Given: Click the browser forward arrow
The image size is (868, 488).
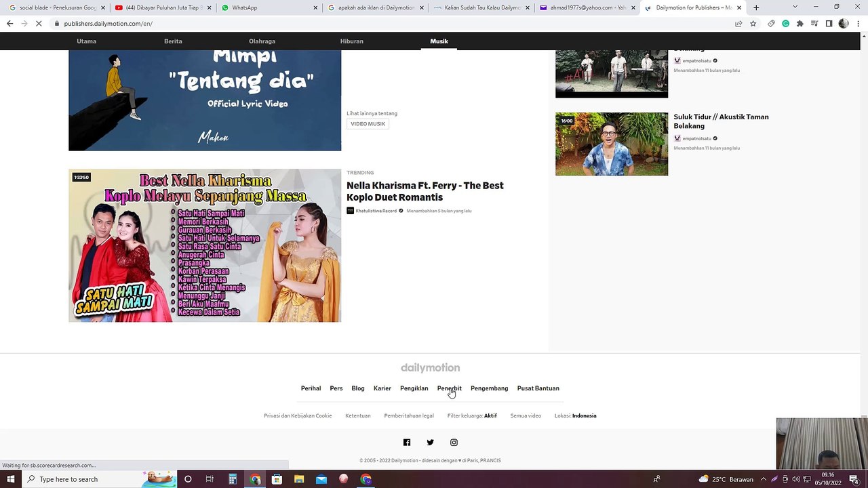Looking at the screenshot, I should point(24,23).
